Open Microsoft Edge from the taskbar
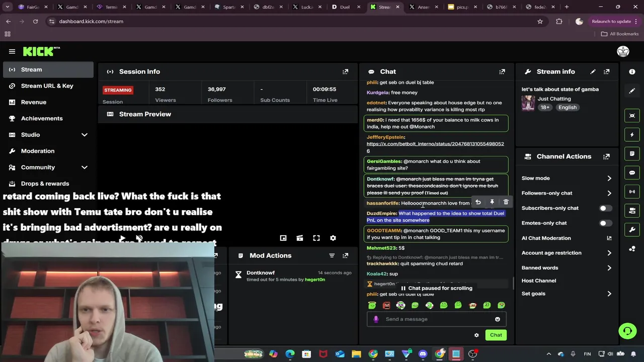 [290, 354]
